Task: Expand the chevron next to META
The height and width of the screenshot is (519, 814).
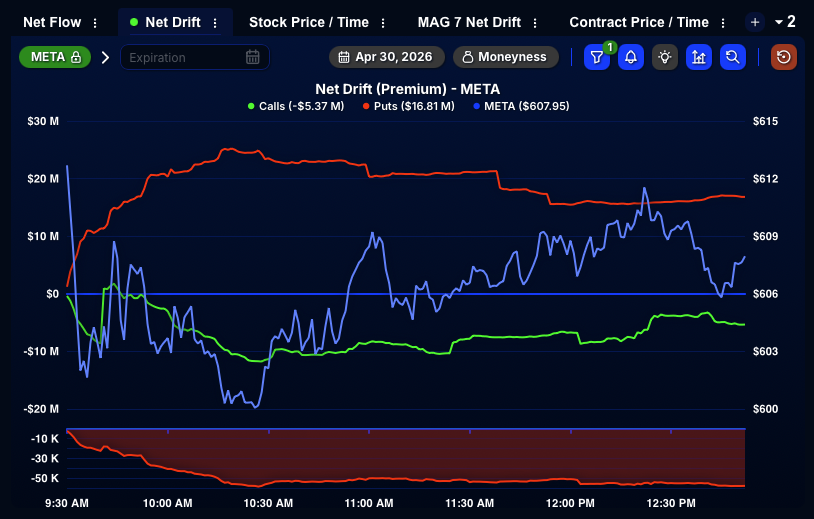Action: (105, 57)
